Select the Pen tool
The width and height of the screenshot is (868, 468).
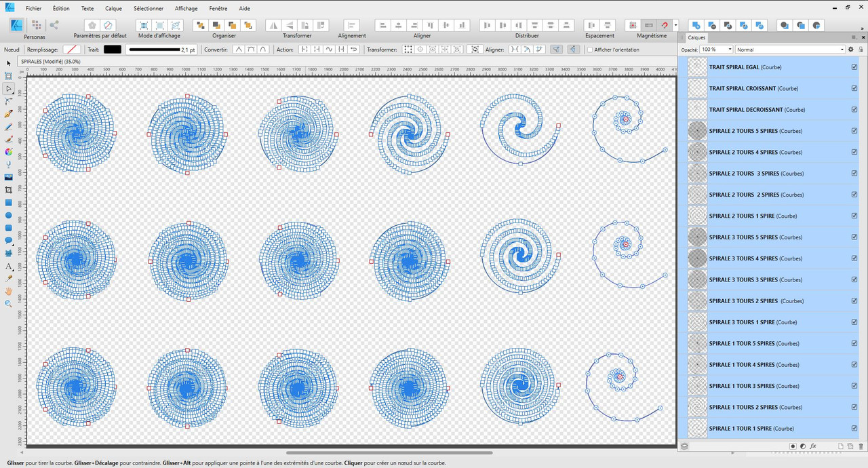tap(9, 114)
